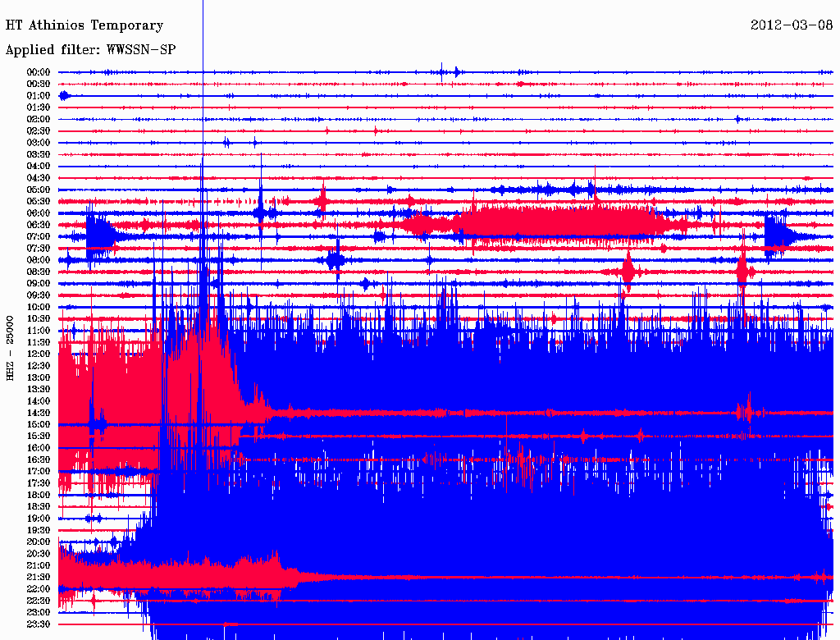
Task: Select the 06:00 time row label
Action: coord(39,213)
